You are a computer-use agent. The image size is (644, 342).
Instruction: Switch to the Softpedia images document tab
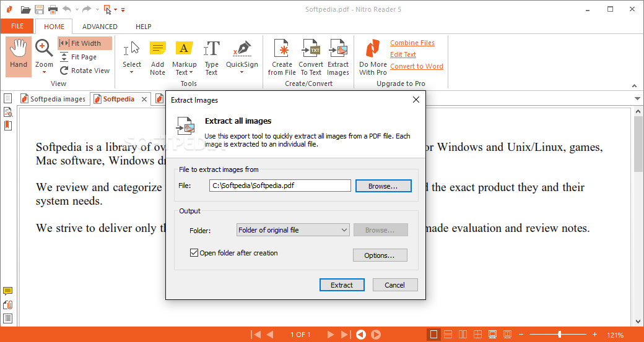point(54,99)
